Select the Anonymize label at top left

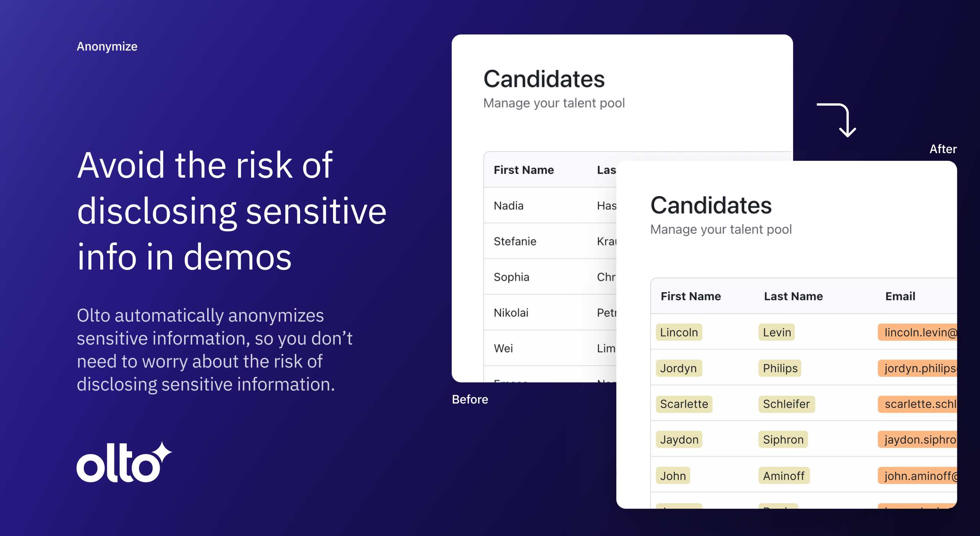(107, 46)
